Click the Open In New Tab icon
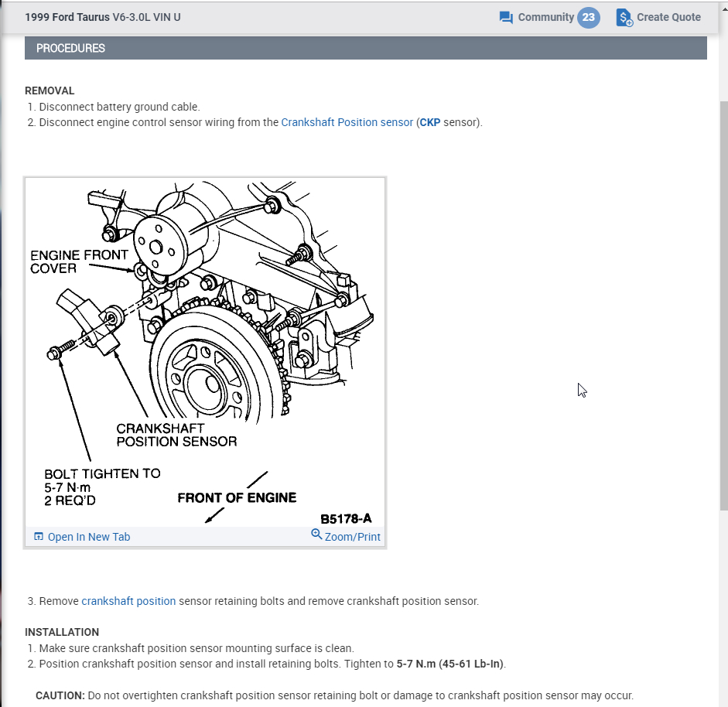The image size is (728, 707). pos(39,537)
